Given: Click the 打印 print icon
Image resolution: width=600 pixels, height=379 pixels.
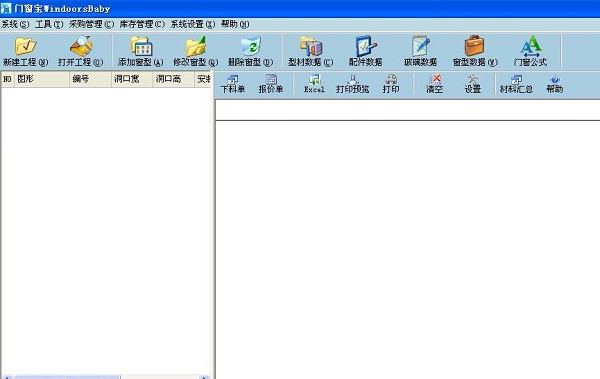Looking at the screenshot, I should click(391, 84).
